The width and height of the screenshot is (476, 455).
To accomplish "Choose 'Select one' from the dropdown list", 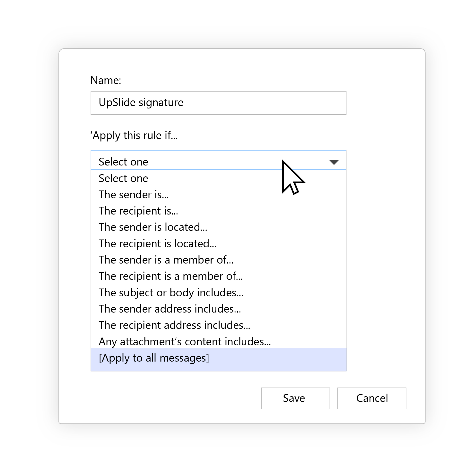I will point(123,178).
